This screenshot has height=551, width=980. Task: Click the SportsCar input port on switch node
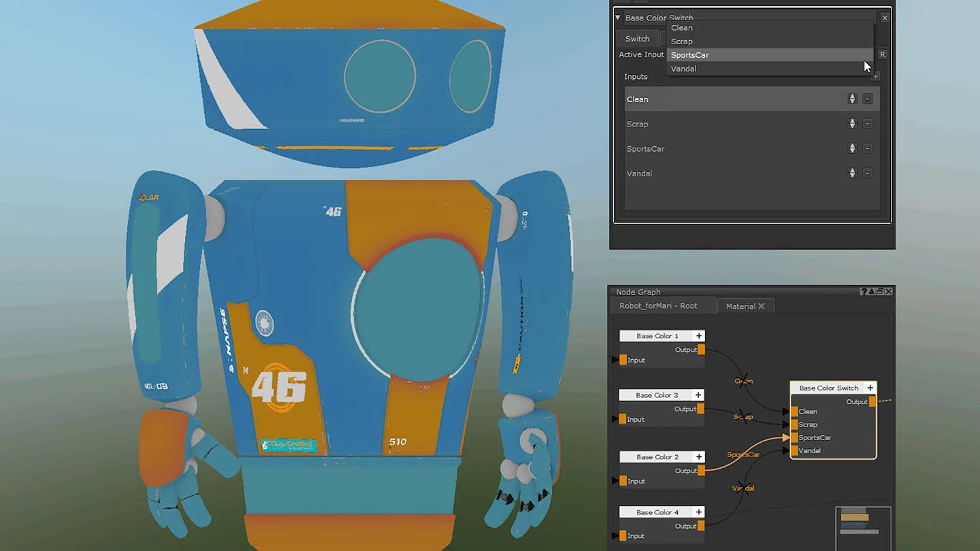click(x=794, y=437)
